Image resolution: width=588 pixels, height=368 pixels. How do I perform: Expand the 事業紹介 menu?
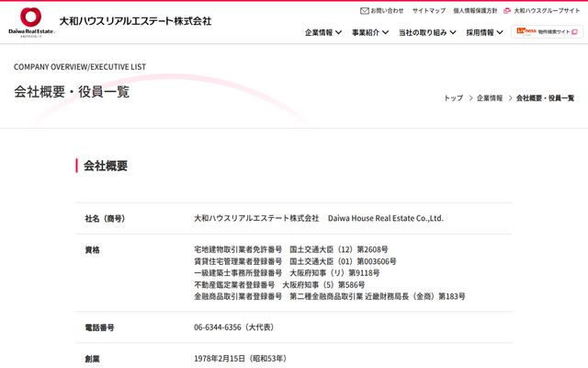[x=370, y=33]
